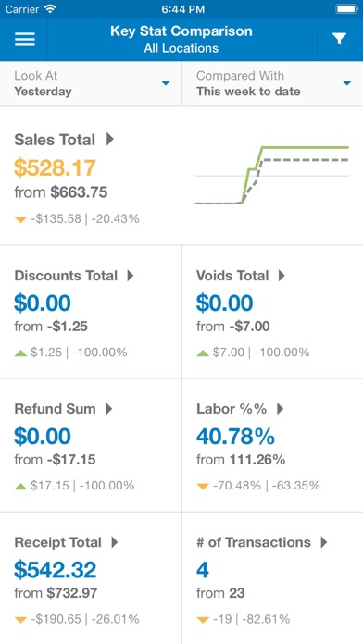Tap arrow next to Discounts Total
The width and height of the screenshot is (363, 644).
(131, 276)
